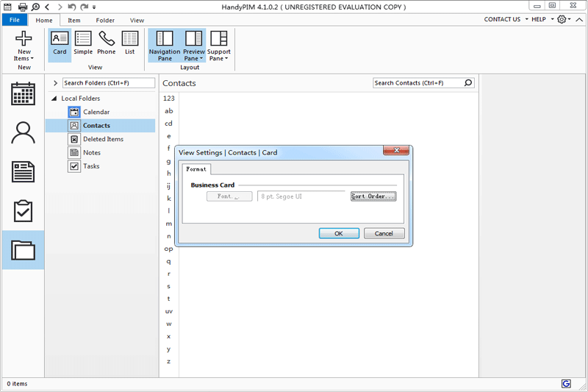
Task: Close the View Settings dialog
Action: coord(396,150)
